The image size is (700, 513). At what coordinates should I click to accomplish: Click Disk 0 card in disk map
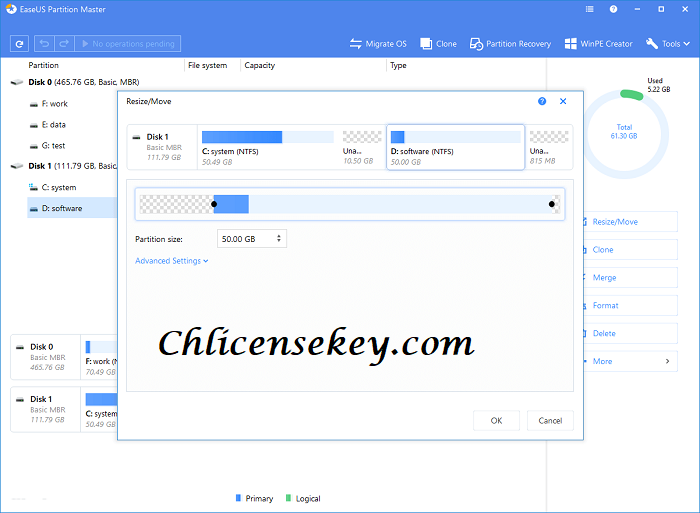(x=46, y=357)
